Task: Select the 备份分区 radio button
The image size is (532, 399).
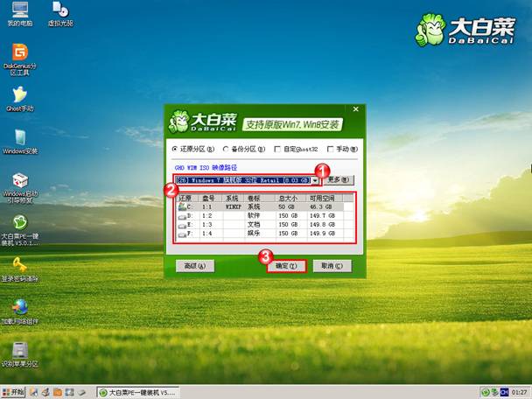Action: point(227,149)
